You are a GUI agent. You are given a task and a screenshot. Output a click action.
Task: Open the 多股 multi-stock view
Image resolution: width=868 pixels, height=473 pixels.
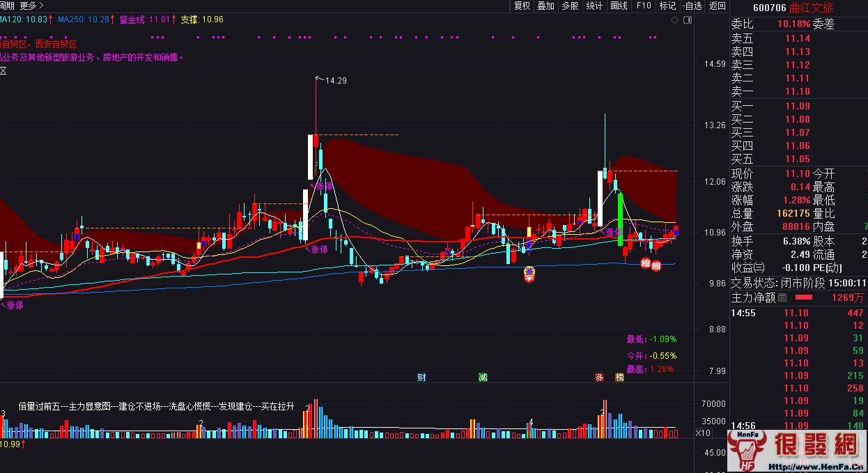(x=570, y=6)
